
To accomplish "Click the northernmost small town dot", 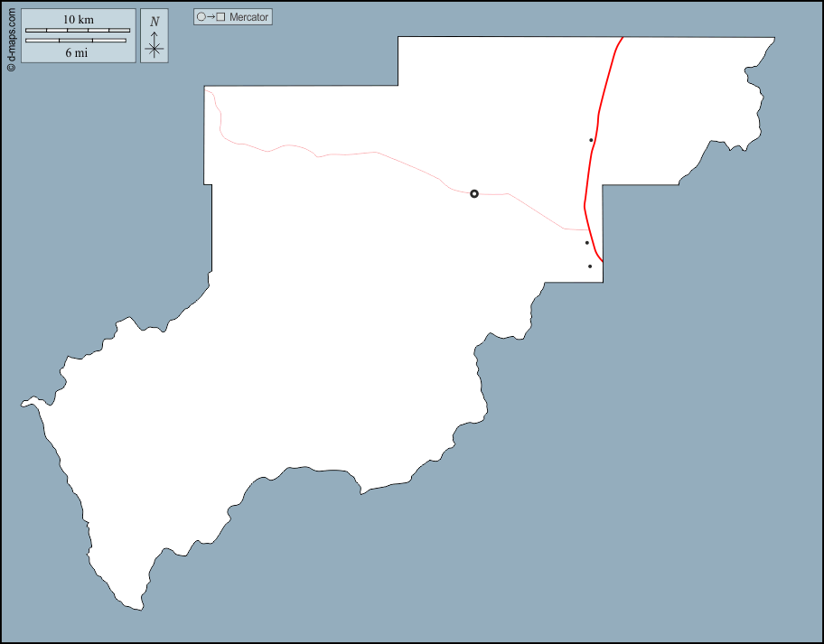I will point(591,140).
